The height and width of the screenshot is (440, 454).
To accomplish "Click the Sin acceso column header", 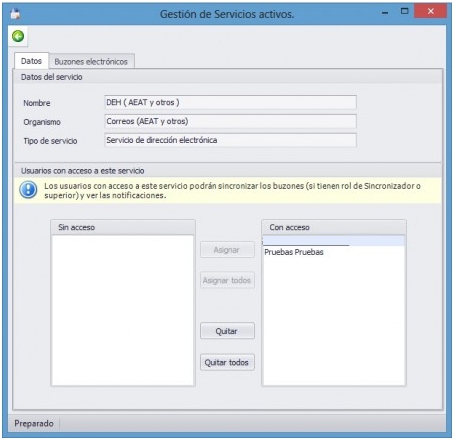I will (123, 227).
